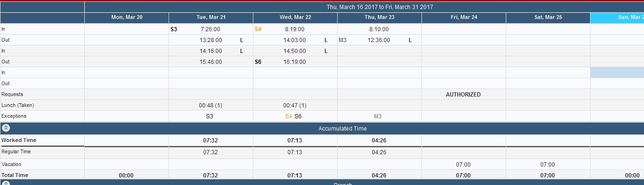Collapse the Accumulated Time section
This screenshot has width=644, height=185.
point(6,128)
